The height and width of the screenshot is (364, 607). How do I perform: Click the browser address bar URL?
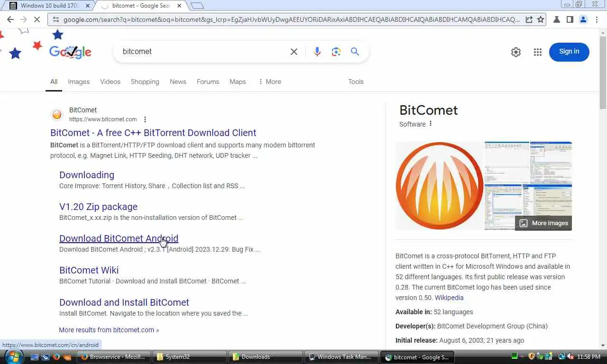(291, 19)
